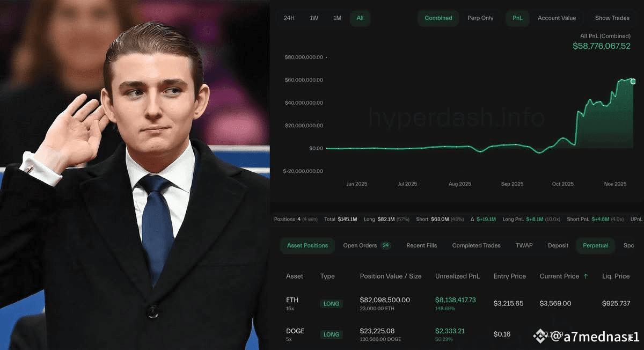Viewport: 644px width, 350px height.
Task: Switch chart range to 1M
Action: coord(337,18)
